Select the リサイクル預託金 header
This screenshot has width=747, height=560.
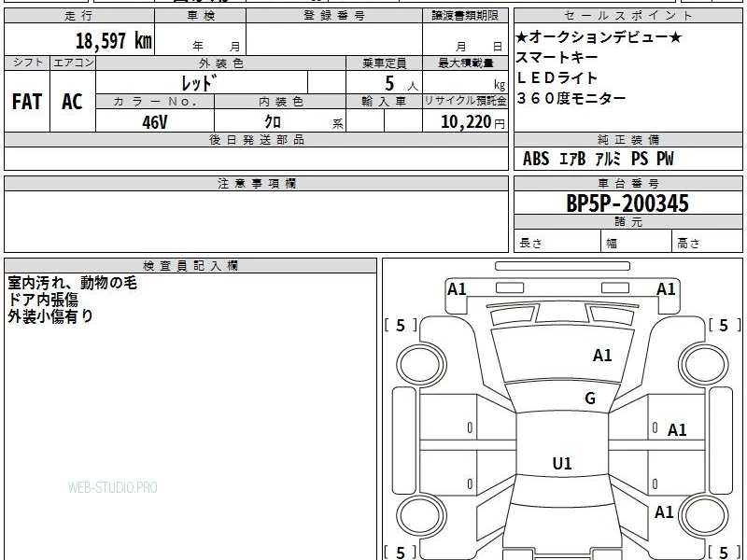pos(465,101)
